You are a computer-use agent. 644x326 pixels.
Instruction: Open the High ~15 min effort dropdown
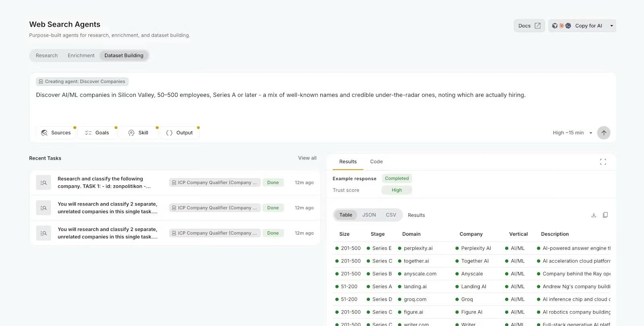(572, 133)
